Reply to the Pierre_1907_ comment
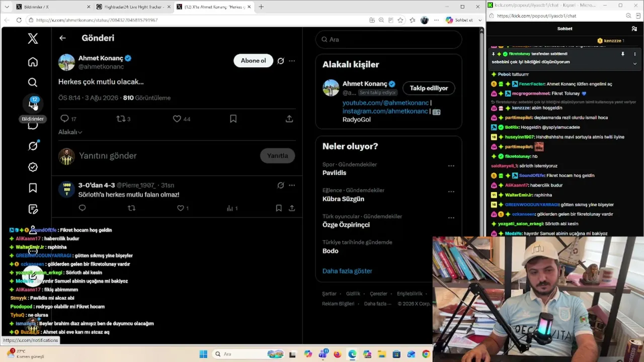 click(x=83, y=208)
